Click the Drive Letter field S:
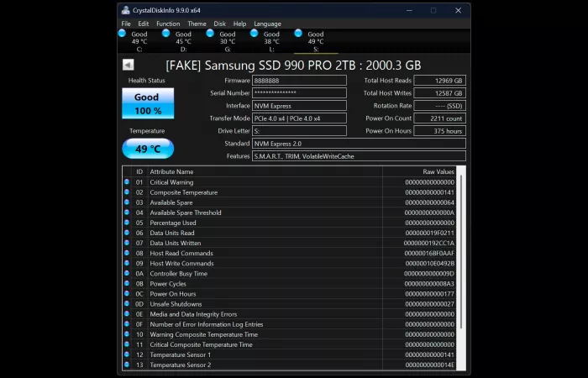The width and height of the screenshot is (588, 378). coord(299,131)
